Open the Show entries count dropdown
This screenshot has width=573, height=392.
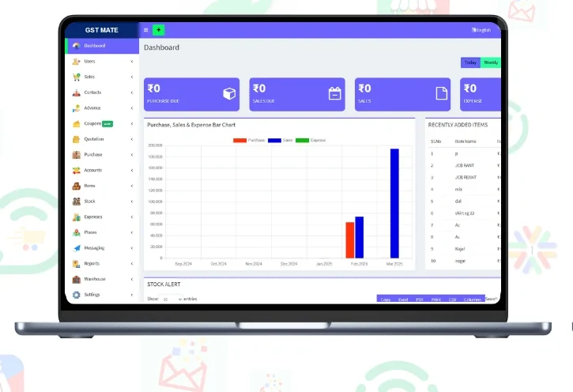pos(171,300)
